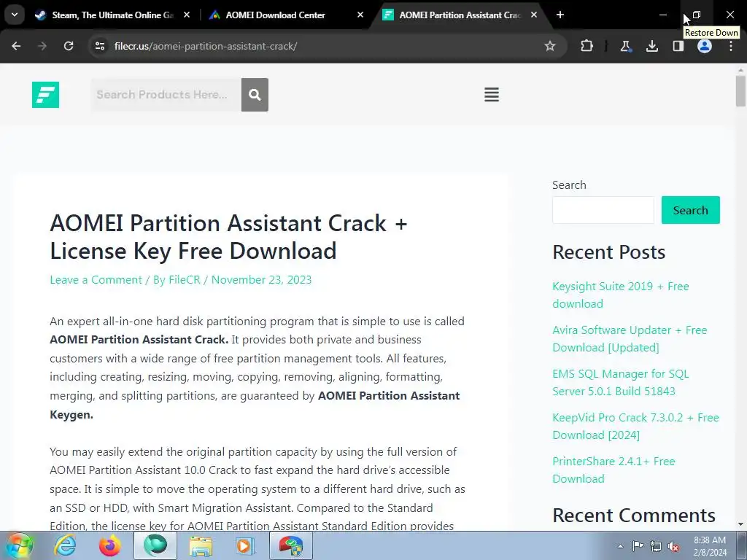Click the green FileCR logo
This screenshot has height=560, width=747.
click(x=46, y=95)
